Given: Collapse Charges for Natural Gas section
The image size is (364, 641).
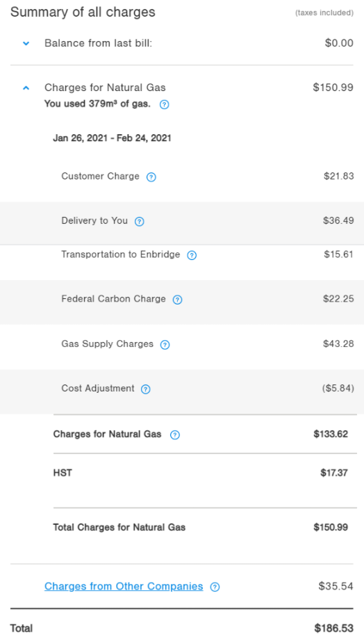Looking at the screenshot, I should tap(26, 88).
